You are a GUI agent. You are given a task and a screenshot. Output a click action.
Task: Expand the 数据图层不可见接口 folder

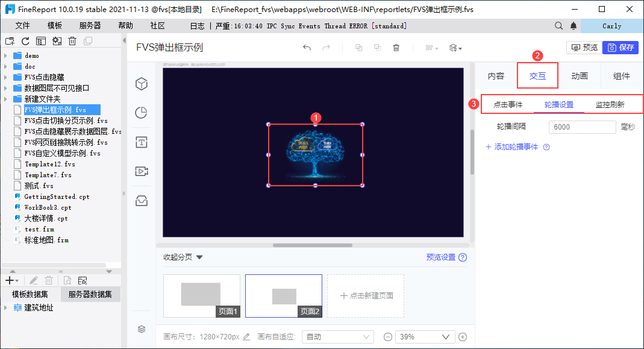point(5,88)
